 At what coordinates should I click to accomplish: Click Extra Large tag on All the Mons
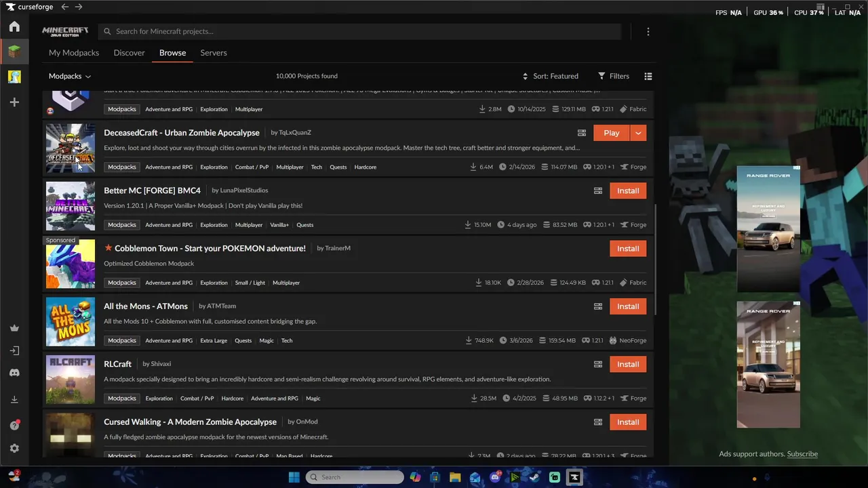click(x=214, y=341)
